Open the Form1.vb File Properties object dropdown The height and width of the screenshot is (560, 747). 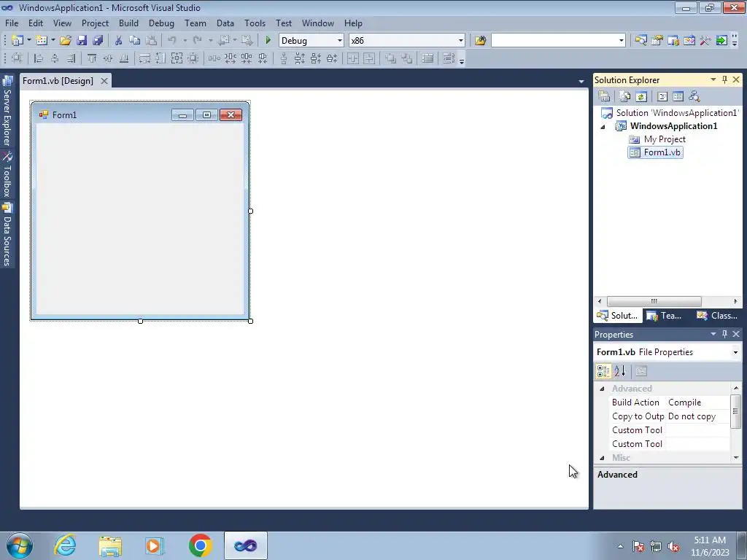(x=735, y=352)
